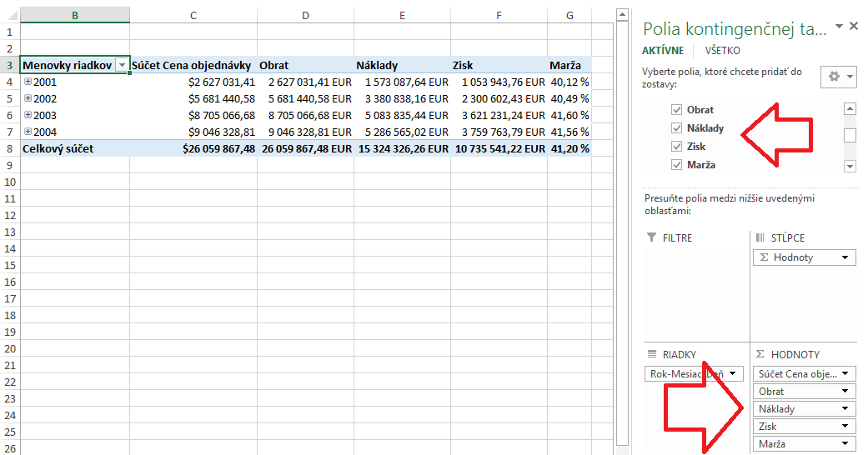
Task: Select column F header
Action: 499,16
